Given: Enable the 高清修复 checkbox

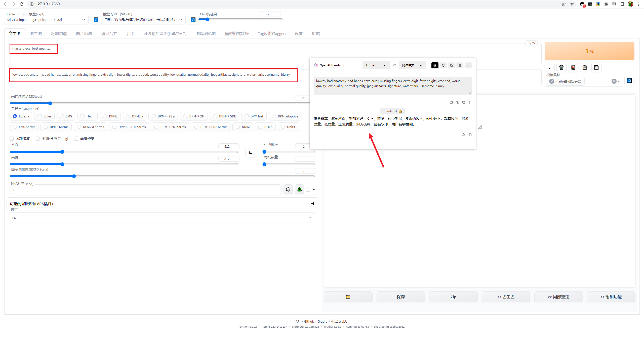Looking at the screenshot, I should tap(76, 139).
